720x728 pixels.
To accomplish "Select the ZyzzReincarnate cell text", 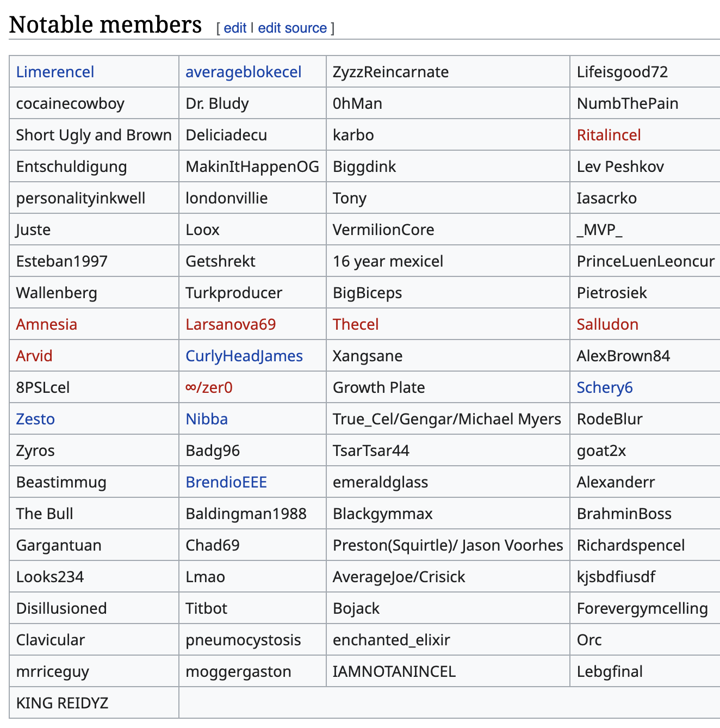I will click(390, 72).
